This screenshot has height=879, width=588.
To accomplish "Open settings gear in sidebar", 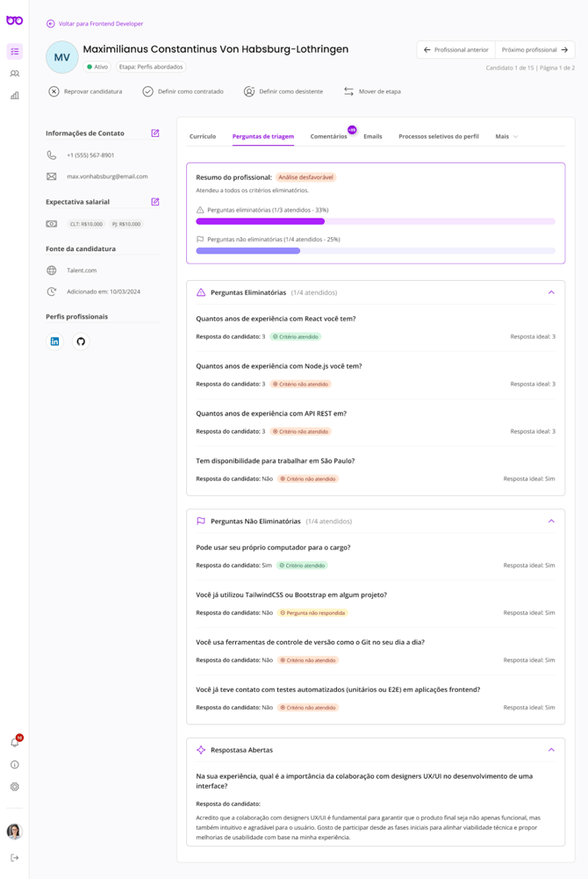I will (15, 787).
